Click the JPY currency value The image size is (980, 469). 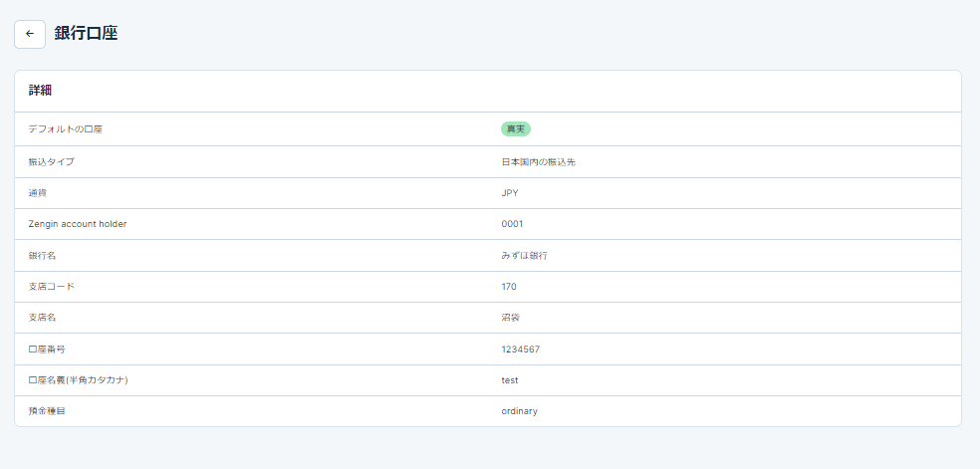[x=510, y=193]
